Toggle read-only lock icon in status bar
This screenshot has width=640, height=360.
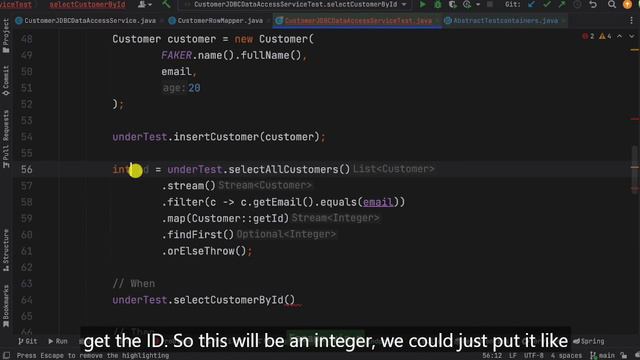[x=624, y=356]
